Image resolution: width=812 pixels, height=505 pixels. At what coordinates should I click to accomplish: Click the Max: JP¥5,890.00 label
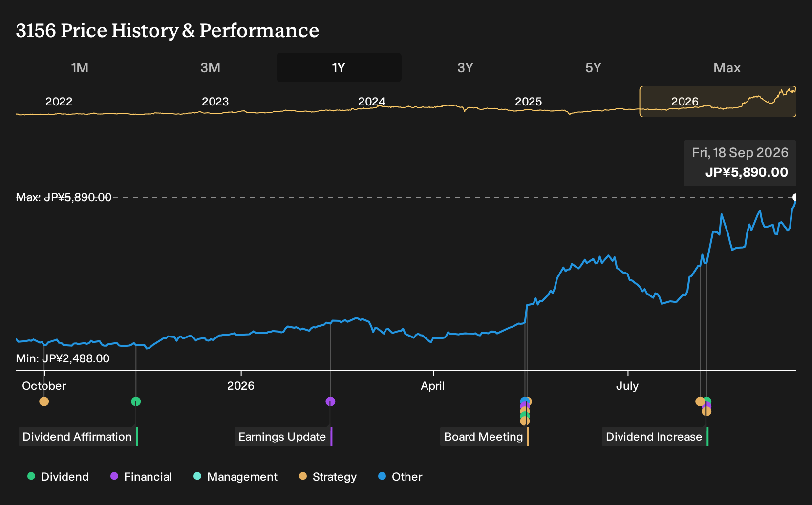click(x=64, y=197)
